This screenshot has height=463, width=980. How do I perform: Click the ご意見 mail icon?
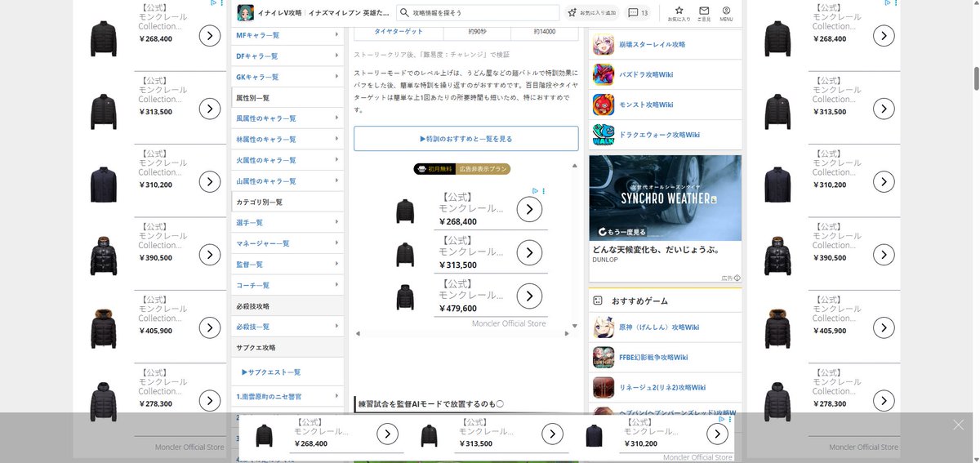tap(704, 13)
